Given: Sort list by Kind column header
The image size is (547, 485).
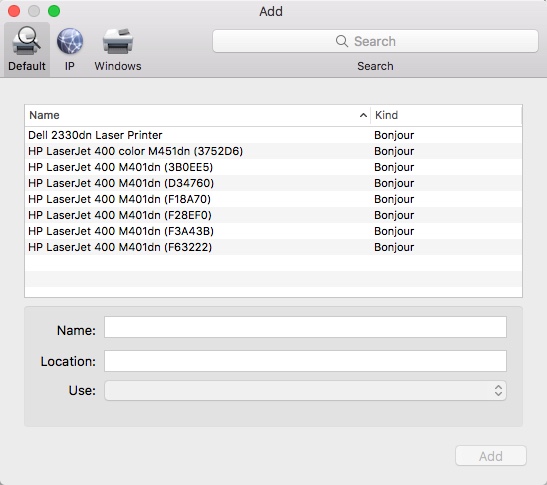Looking at the screenshot, I should point(446,115).
